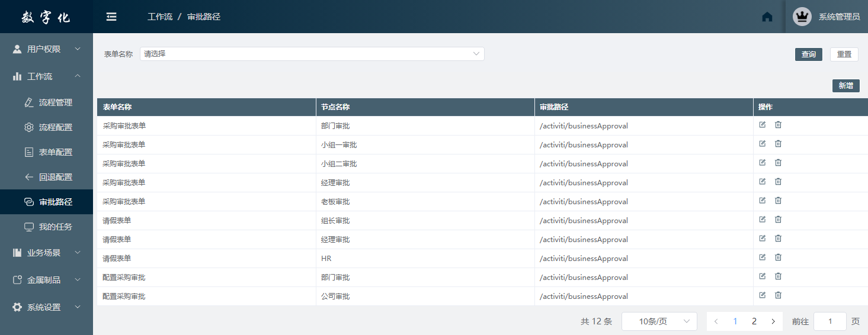Click edit icon for 部门审批 row of 采购审批表单
Viewport: 868px width, 335px height.
point(763,125)
